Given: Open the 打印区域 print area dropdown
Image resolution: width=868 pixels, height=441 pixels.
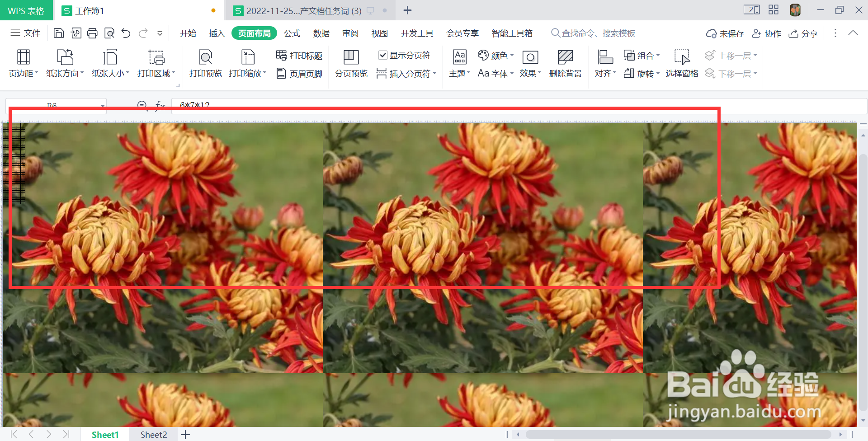Looking at the screenshot, I should click(x=156, y=64).
